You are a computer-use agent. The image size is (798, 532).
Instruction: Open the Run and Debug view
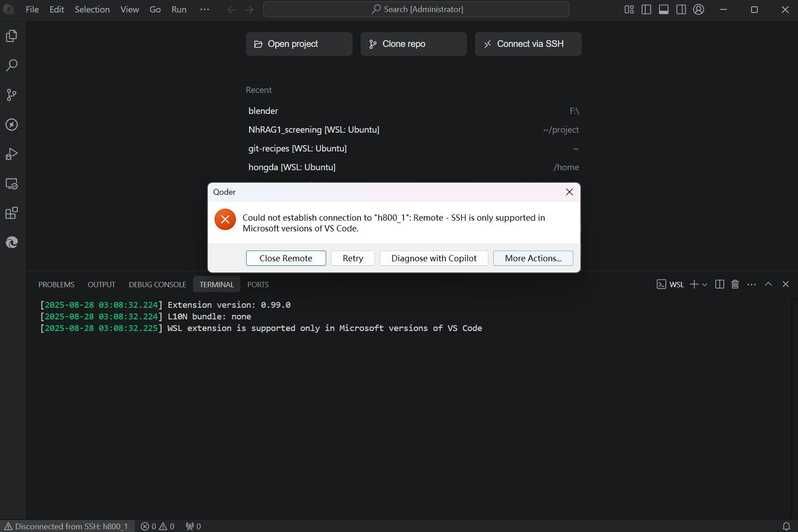click(12, 154)
